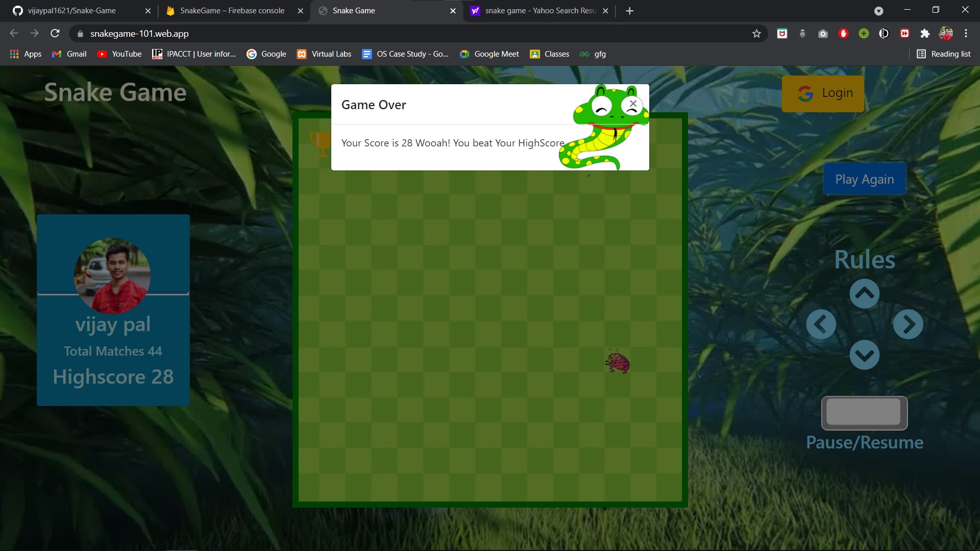Click the Google Login button
Image resolution: width=980 pixels, height=551 pixels.
click(823, 93)
